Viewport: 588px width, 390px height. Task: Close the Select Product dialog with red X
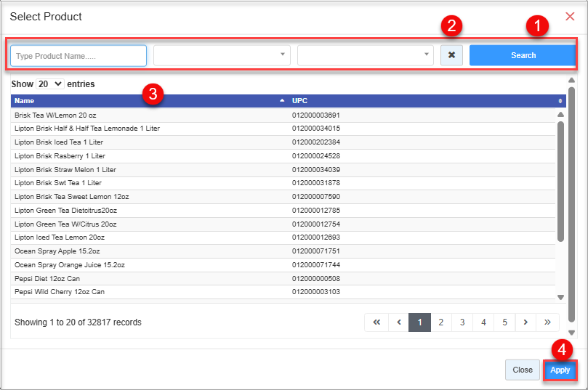pyautogui.click(x=570, y=16)
